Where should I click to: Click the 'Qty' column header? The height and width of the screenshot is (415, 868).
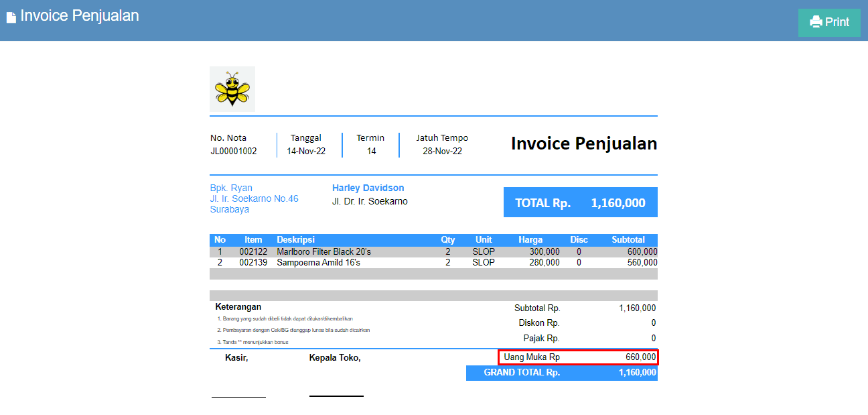coord(447,239)
